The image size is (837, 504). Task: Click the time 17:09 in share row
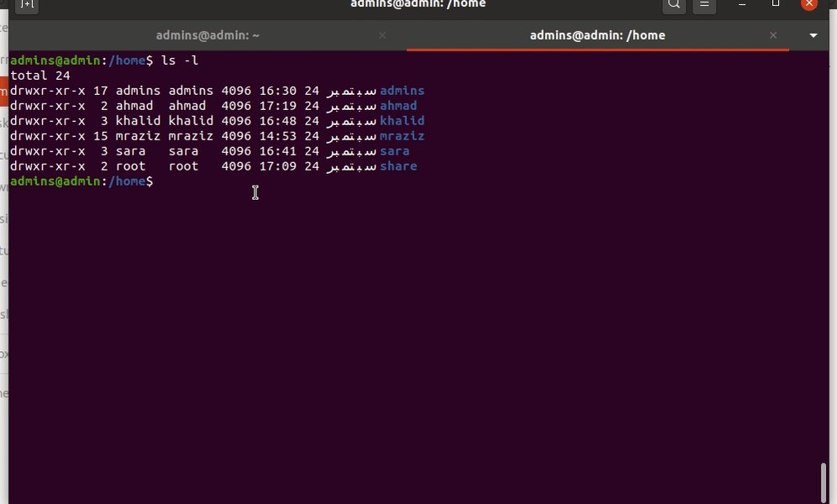(x=277, y=165)
